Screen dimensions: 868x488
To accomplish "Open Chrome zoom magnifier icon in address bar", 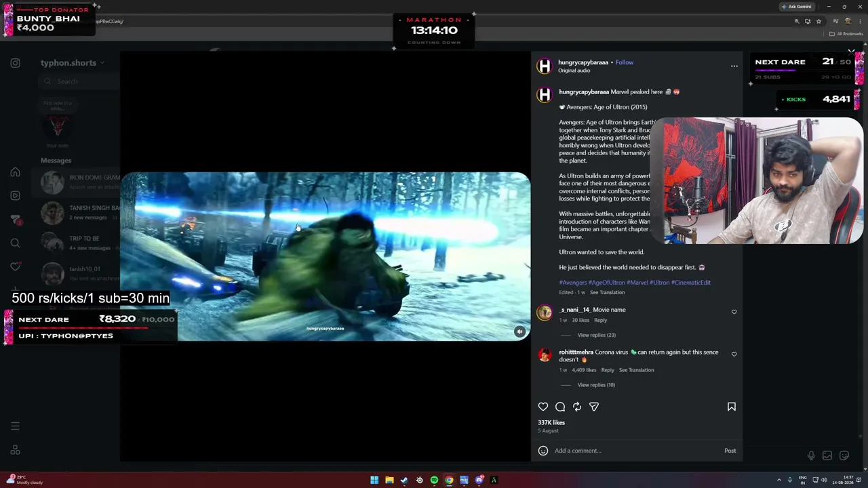I will 797,21.
